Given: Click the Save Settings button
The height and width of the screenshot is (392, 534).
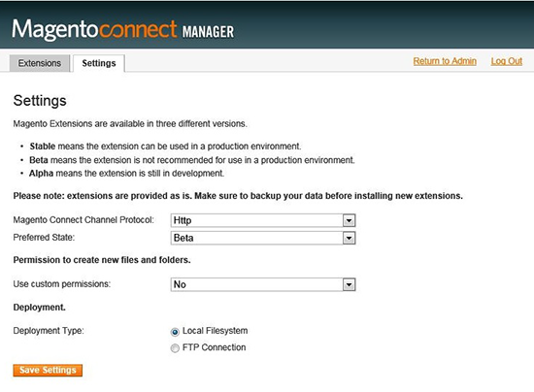Looking at the screenshot, I should click(x=48, y=371).
